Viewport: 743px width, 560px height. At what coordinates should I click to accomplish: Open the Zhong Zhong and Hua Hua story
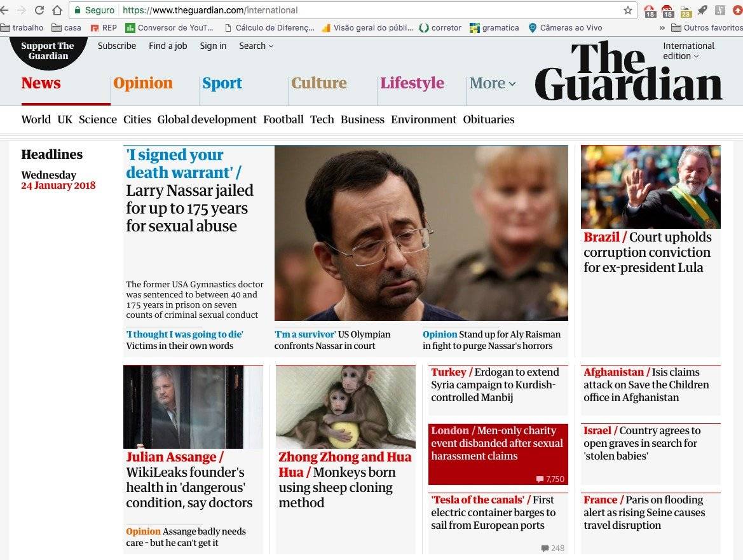click(x=345, y=479)
